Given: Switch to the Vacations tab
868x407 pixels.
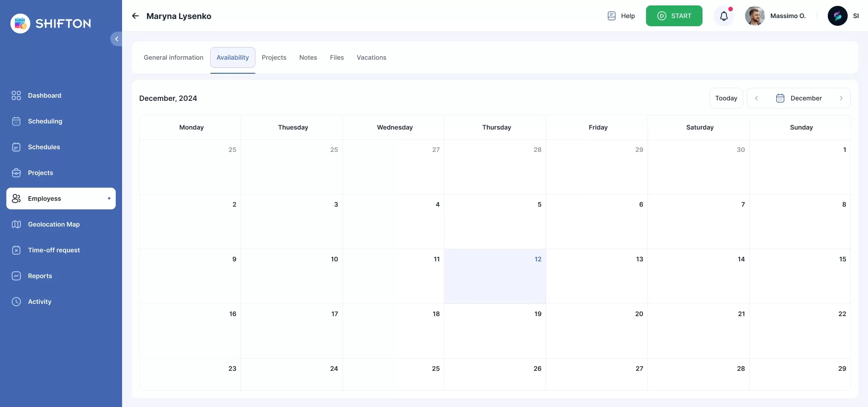Looking at the screenshot, I should point(371,57).
